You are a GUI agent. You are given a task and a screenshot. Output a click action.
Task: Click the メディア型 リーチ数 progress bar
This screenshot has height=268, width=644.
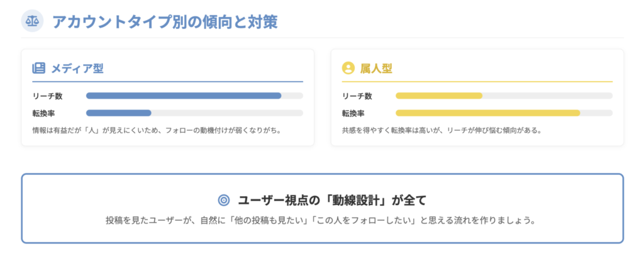[184, 96]
